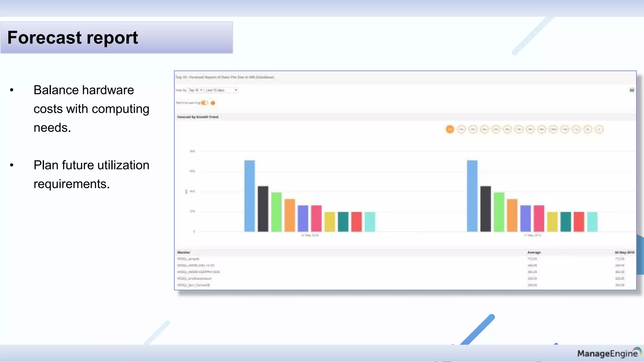The image size is (644, 362).
Task: Open the MSSQL_amdbtestresult monitor link
Action: coord(194,278)
